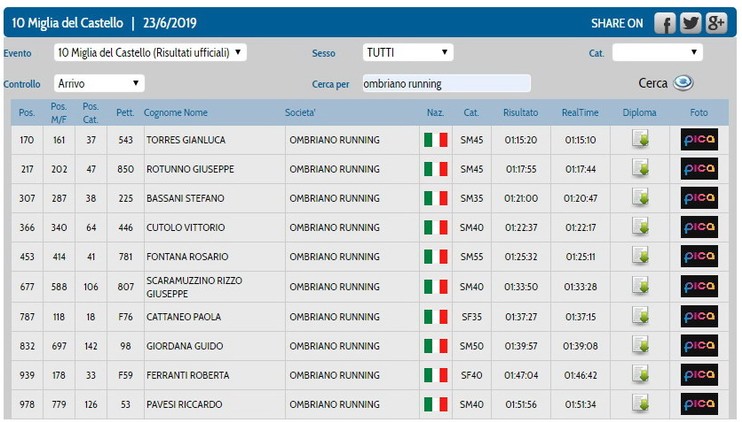Open Pica photos for Cattaneo Paola

[699, 316]
